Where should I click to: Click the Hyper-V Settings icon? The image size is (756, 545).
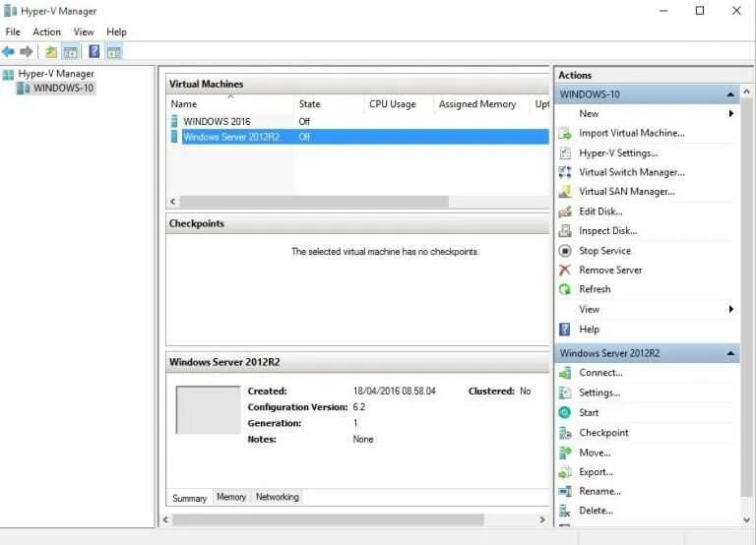tap(565, 153)
